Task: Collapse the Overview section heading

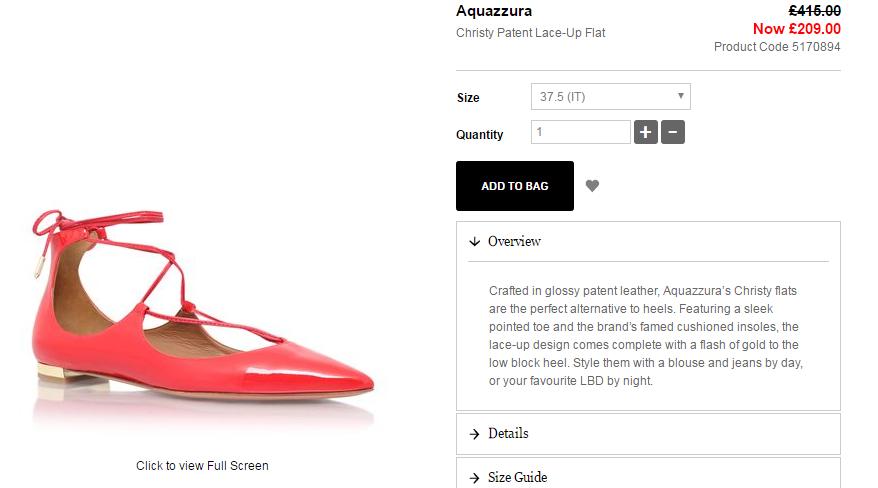Action: (514, 241)
